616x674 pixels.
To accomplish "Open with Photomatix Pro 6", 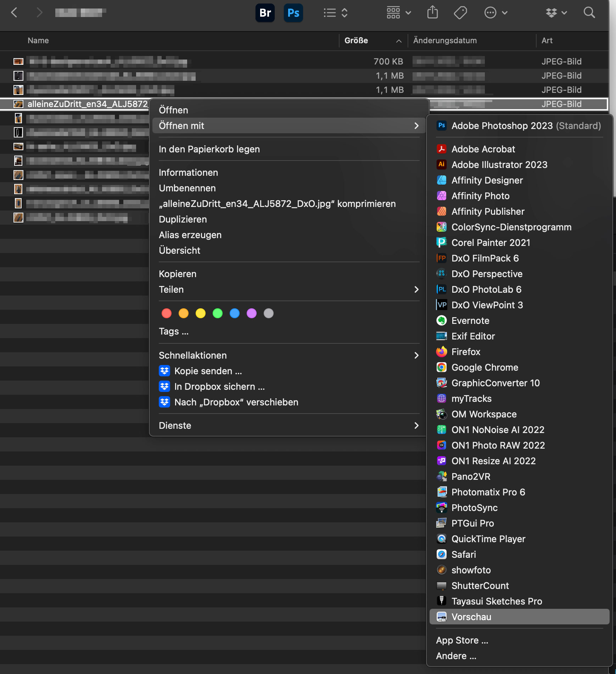I will 519,492.
